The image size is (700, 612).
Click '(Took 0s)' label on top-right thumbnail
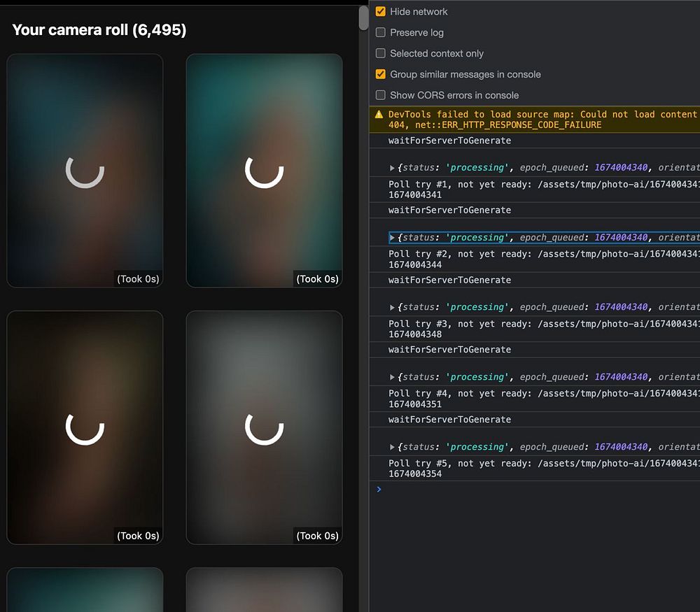point(317,279)
